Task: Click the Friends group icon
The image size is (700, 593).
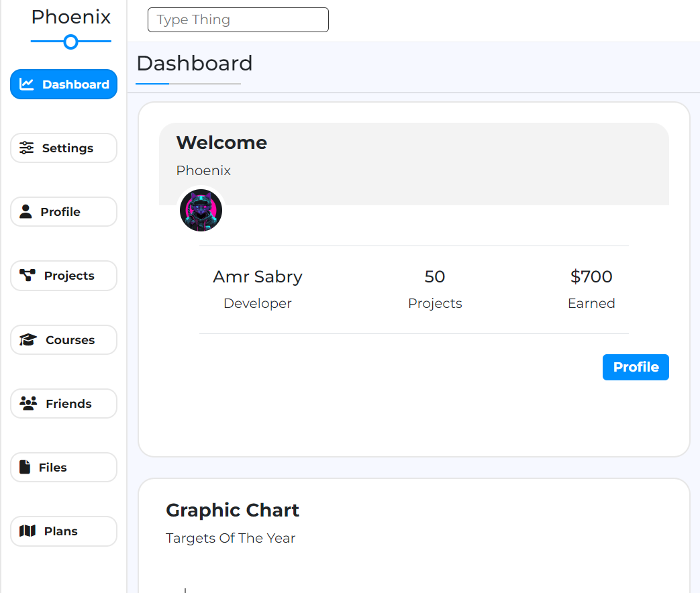Action: coord(28,403)
